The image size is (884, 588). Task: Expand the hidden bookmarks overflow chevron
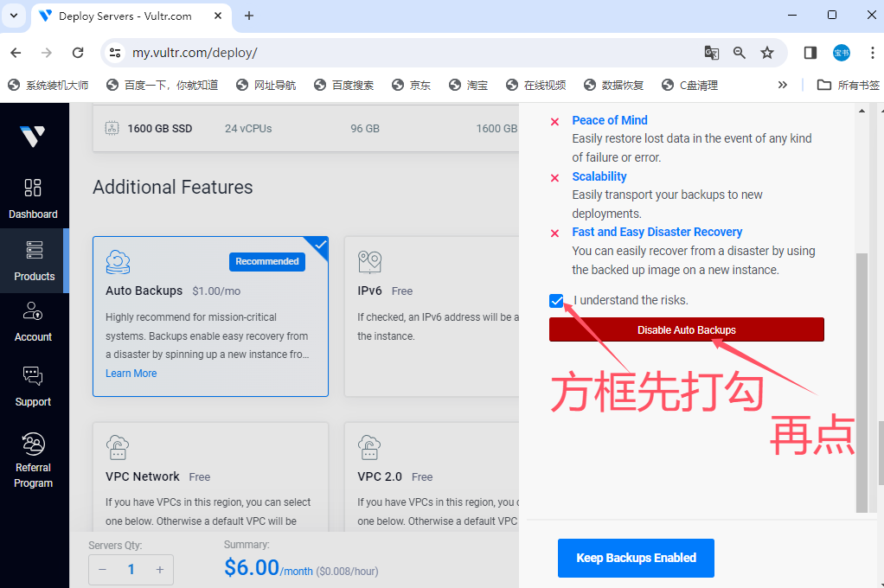click(782, 85)
